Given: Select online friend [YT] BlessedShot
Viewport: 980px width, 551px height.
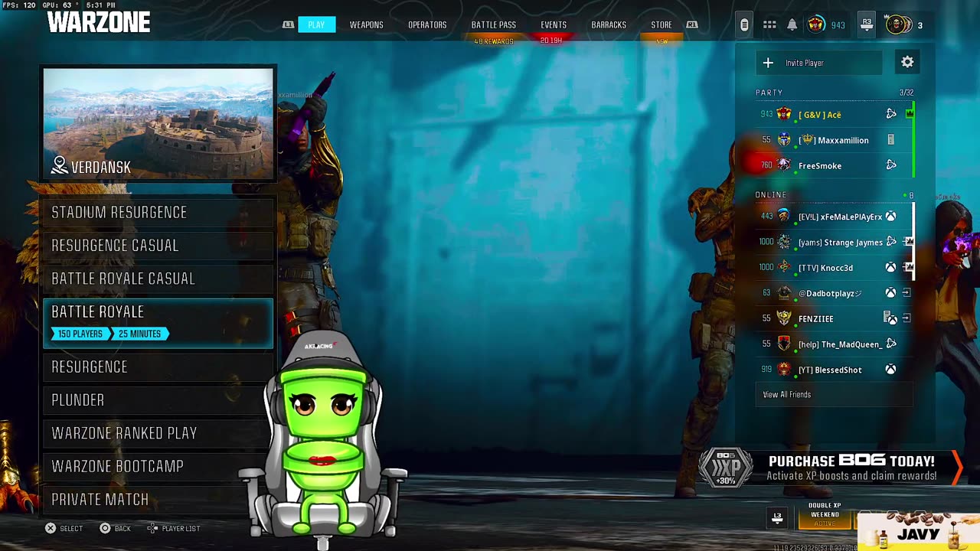Looking at the screenshot, I should [834, 370].
